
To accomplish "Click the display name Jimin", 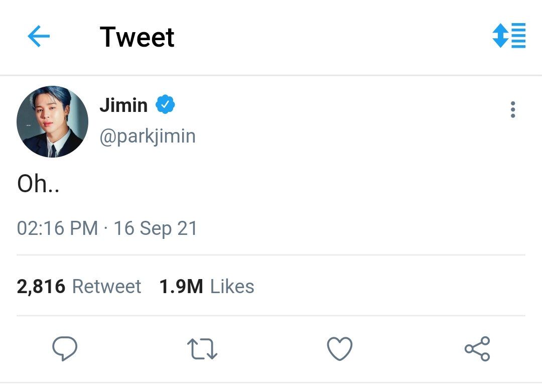I will [124, 105].
